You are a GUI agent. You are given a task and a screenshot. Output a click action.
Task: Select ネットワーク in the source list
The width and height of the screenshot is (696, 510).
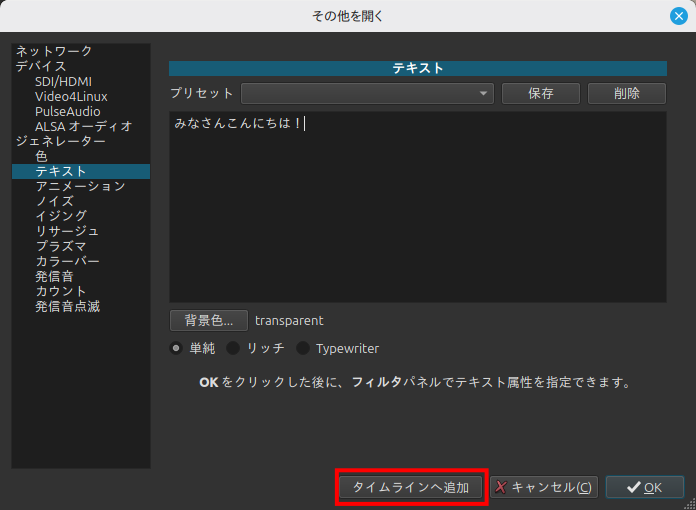pyautogui.click(x=54, y=51)
